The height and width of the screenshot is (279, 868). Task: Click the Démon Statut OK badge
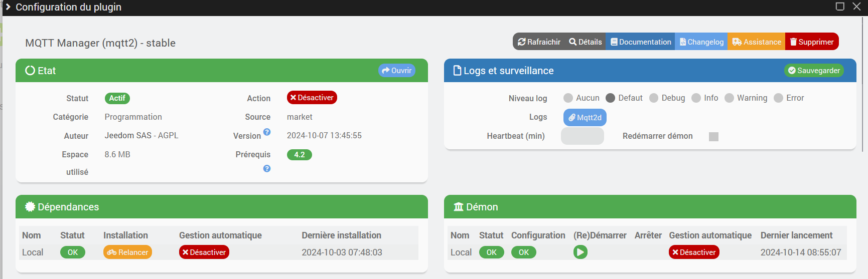pyautogui.click(x=492, y=252)
